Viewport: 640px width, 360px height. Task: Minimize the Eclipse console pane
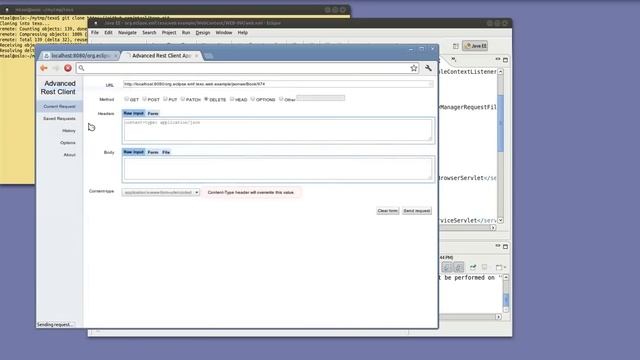click(498, 246)
